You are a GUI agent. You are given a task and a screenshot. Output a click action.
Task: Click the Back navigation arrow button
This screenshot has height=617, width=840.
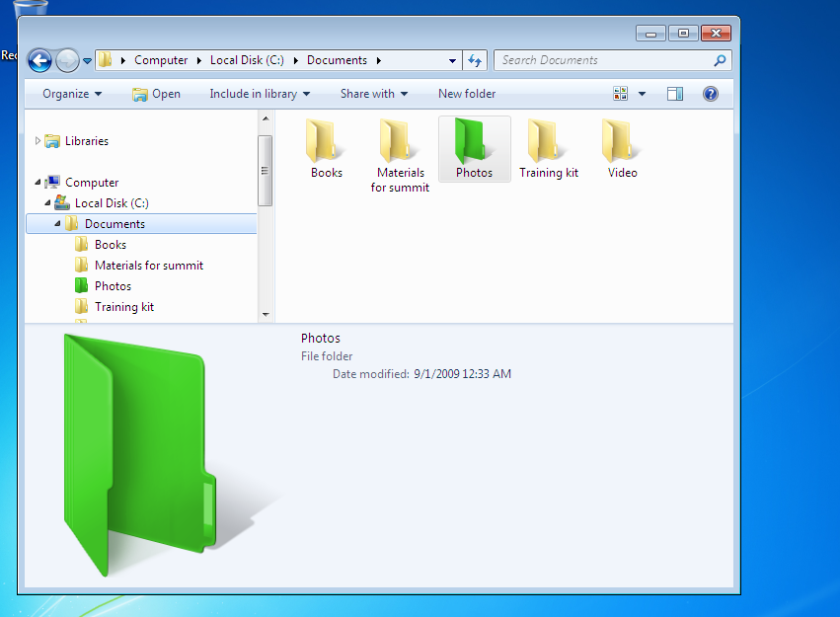pos(39,60)
